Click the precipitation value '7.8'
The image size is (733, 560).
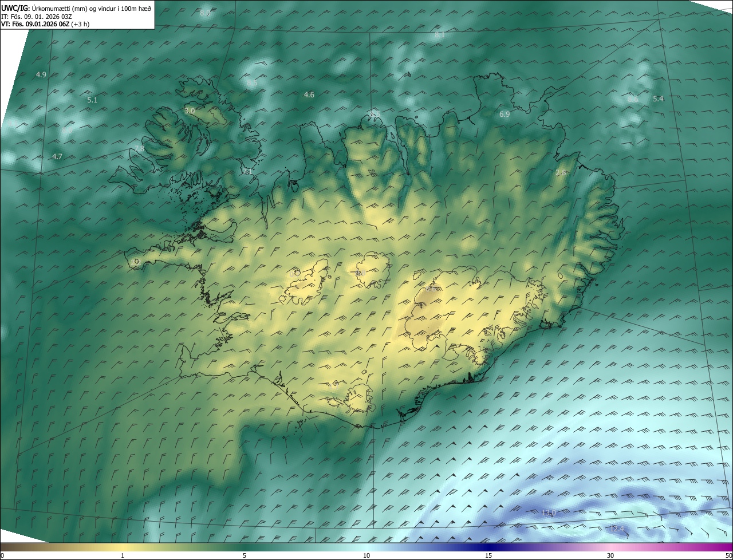tap(139, 149)
